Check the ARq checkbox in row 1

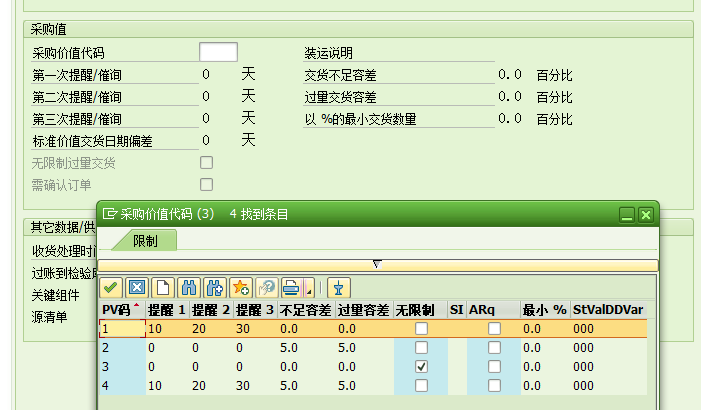pyautogui.click(x=494, y=328)
